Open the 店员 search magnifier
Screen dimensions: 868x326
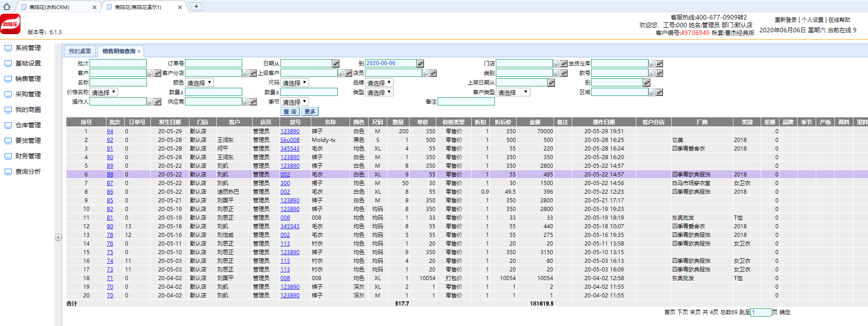pyautogui.click(x=426, y=73)
